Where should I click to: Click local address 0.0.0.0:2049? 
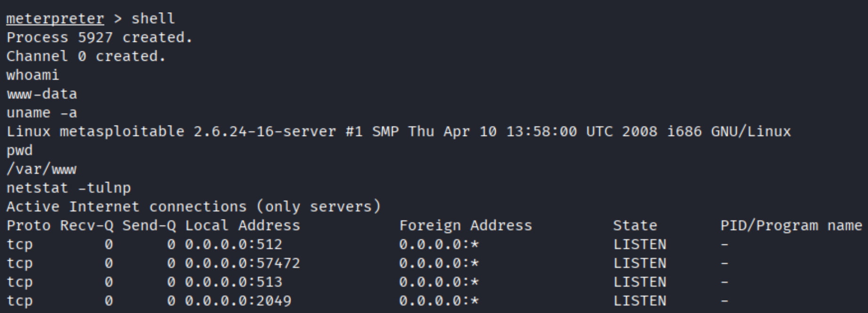238,301
